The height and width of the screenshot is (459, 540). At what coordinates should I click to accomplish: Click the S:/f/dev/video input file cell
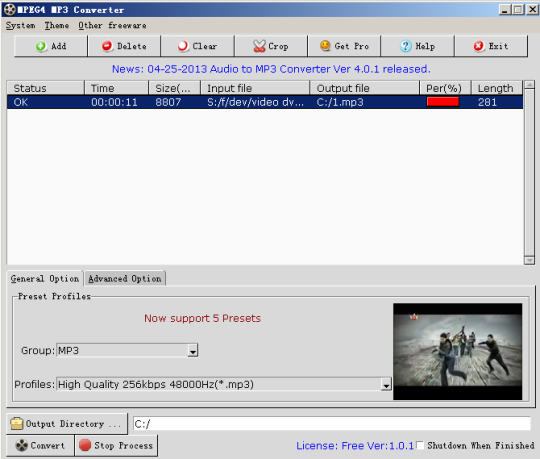click(256, 102)
